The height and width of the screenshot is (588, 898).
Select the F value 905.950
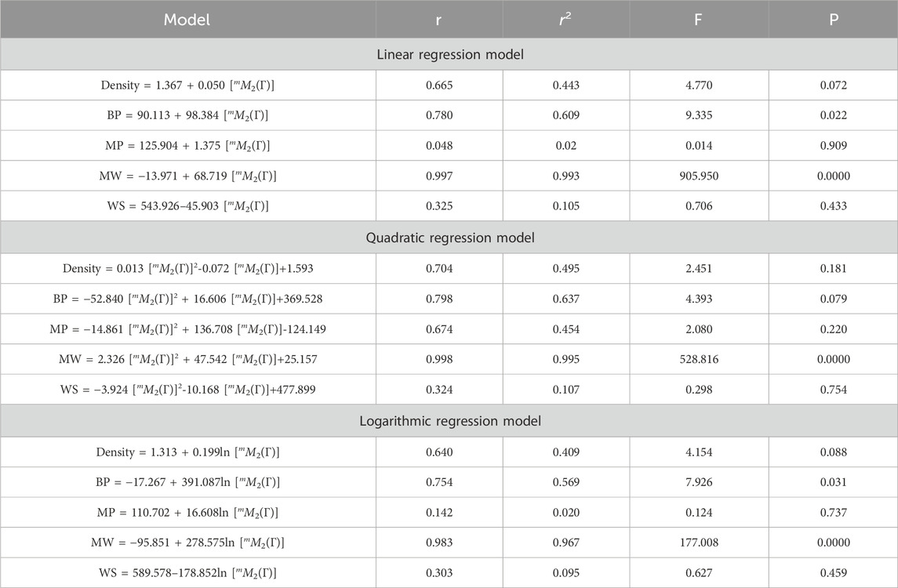[x=699, y=176]
